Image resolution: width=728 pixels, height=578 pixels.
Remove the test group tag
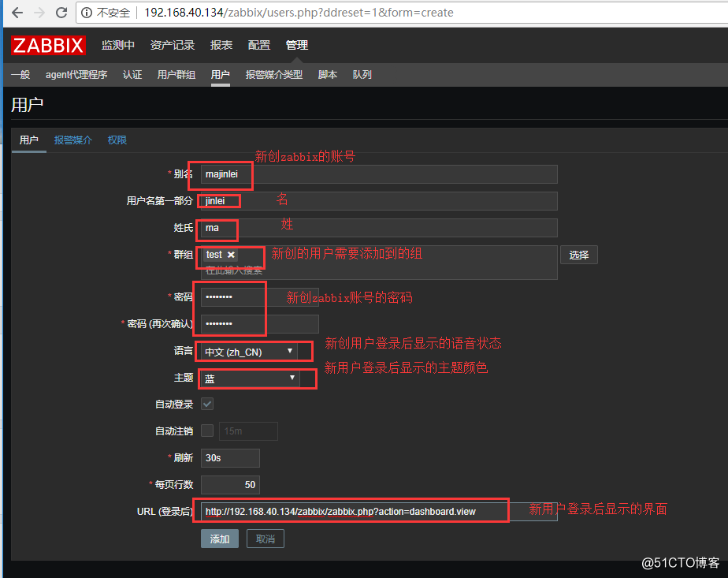231,255
